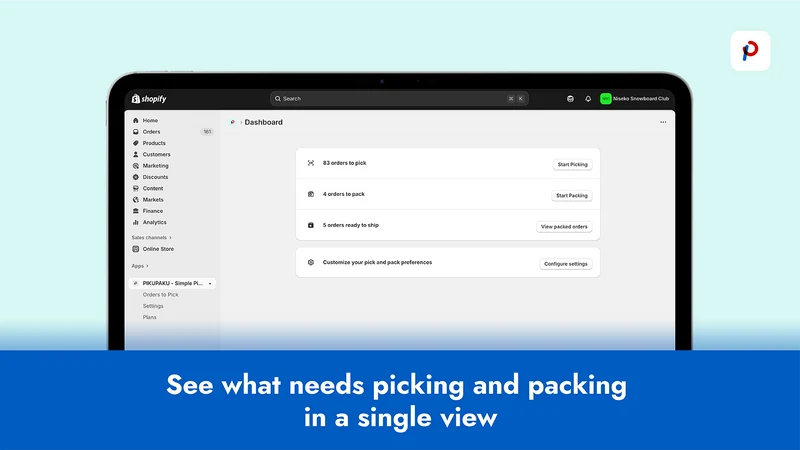Click the scan icon beside 83 orders to pick
Image resolution: width=800 pixels, height=450 pixels.
(x=311, y=163)
